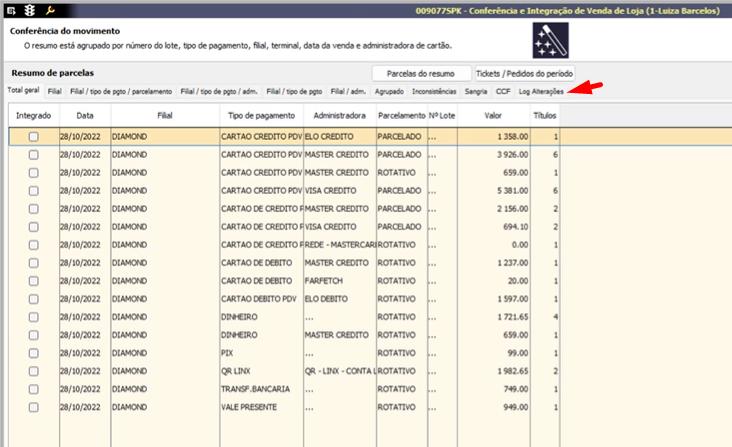Select Integrado checkbox for QR LINX row

click(x=34, y=371)
